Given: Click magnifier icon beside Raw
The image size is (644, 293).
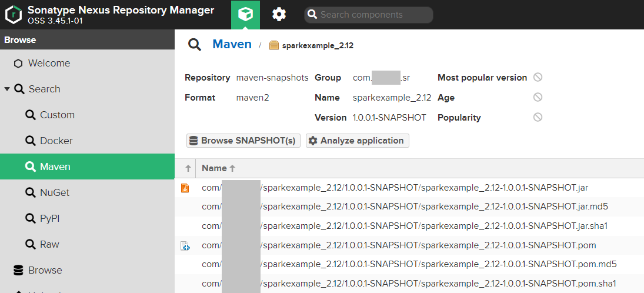Looking at the screenshot, I should (30, 245).
